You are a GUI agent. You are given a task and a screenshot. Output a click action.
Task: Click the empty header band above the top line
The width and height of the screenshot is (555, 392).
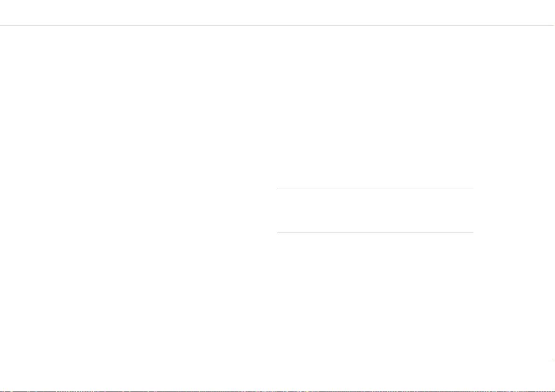[278, 13]
